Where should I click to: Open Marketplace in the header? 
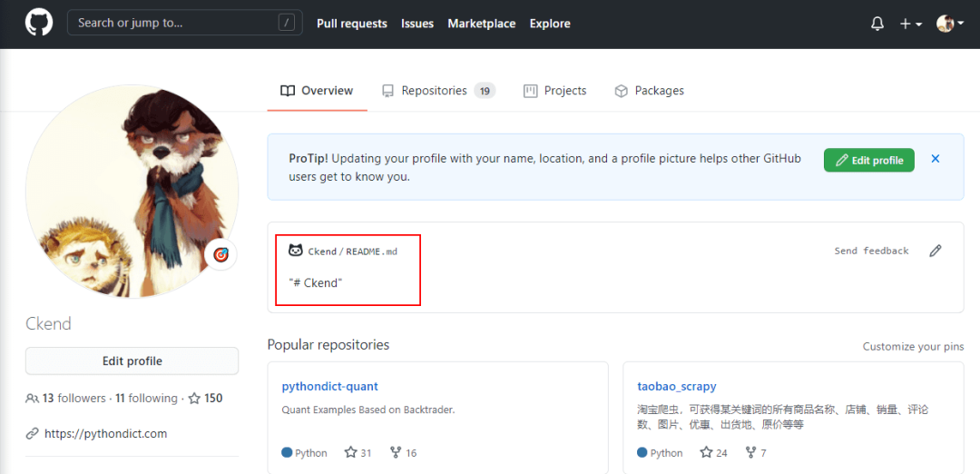point(481,24)
